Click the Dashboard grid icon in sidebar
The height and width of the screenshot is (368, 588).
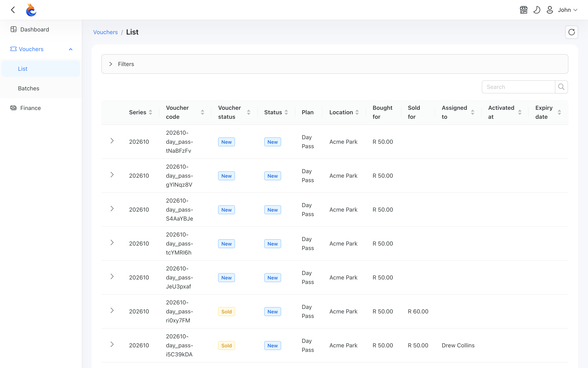(x=14, y=29)
